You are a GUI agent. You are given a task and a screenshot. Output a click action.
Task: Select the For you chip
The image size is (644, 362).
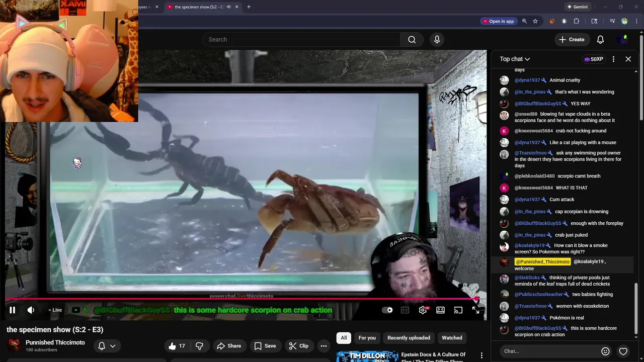[x=367, y=338]
